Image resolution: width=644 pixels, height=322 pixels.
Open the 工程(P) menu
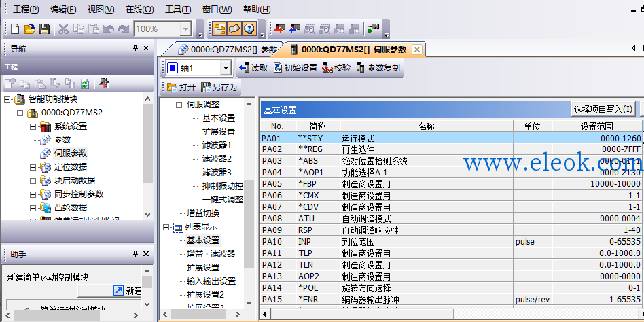26,9
